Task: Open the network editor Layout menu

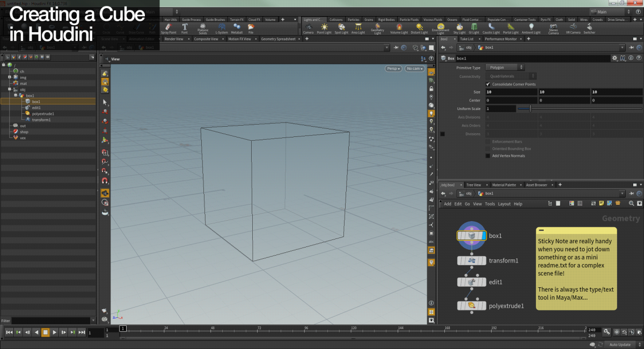Action: click(504, 204)
